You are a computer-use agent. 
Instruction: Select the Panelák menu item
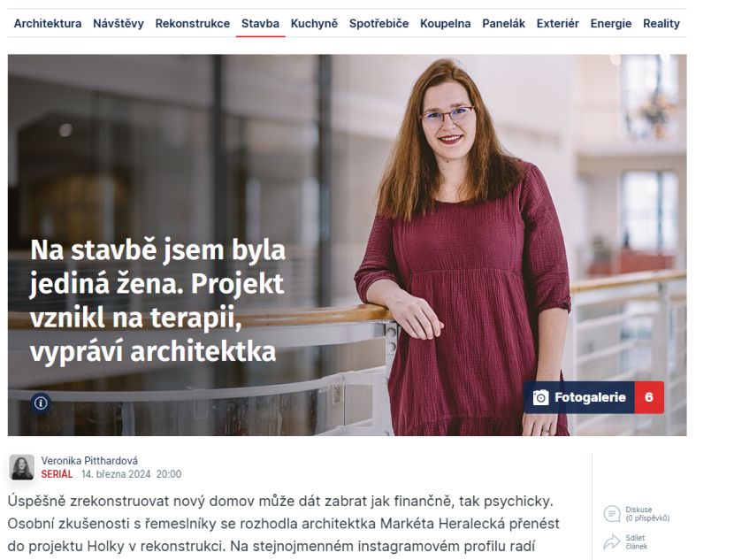tap(504, 23)
